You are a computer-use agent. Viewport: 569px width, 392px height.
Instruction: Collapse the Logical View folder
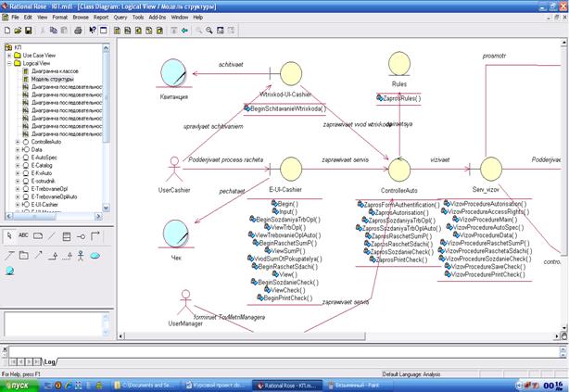pyautogui.click(x=8, y=63)
